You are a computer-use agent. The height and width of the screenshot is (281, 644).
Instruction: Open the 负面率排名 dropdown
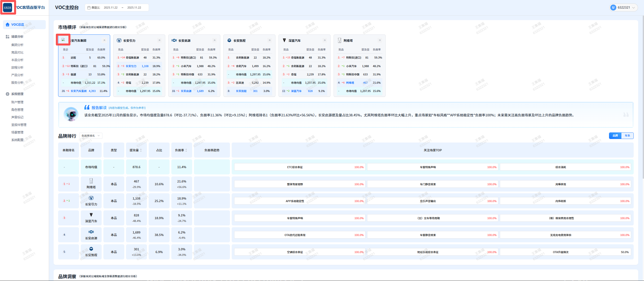point(91,136)
